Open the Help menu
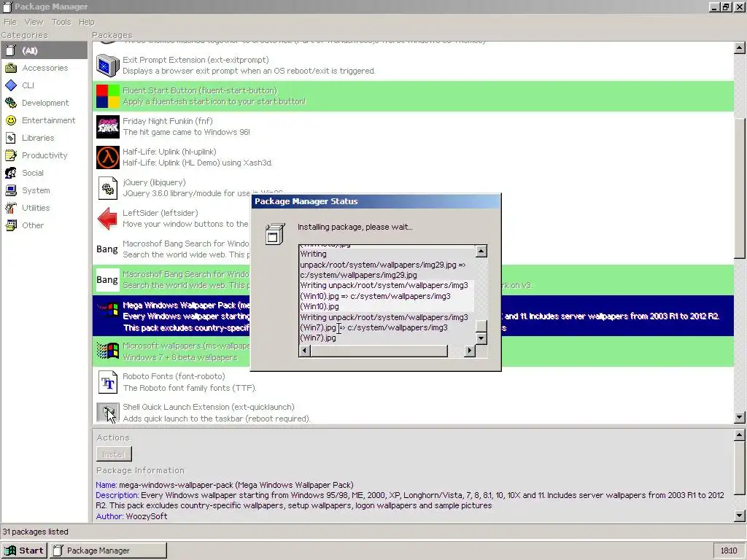747x560 pixels. [87, 22]
